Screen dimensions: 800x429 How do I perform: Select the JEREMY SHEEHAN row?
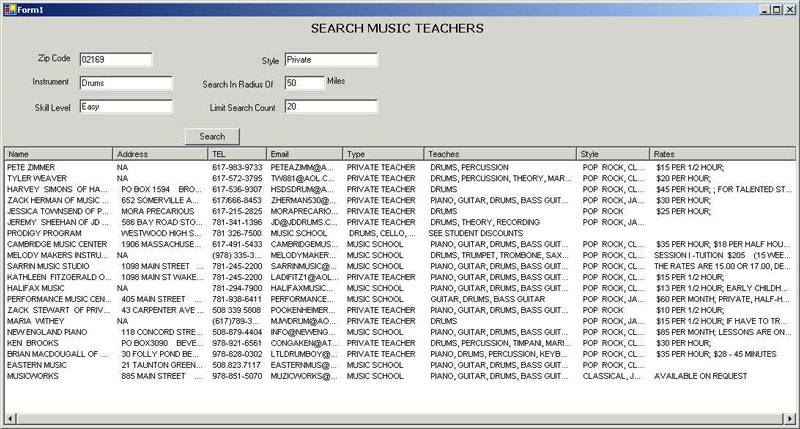(x=399, y=222)
